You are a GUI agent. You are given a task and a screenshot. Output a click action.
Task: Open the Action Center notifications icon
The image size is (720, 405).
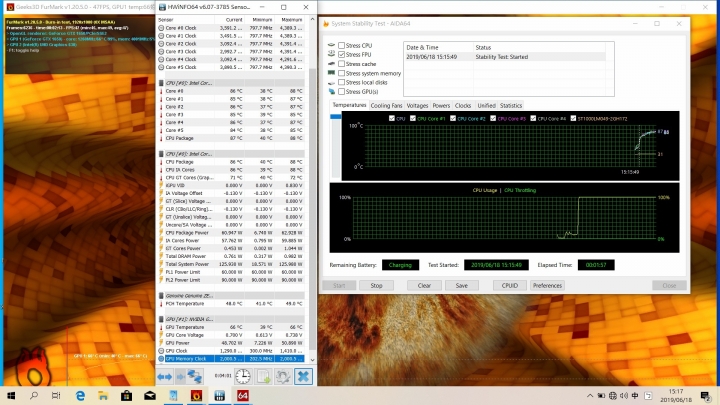(x=705, y=395)
